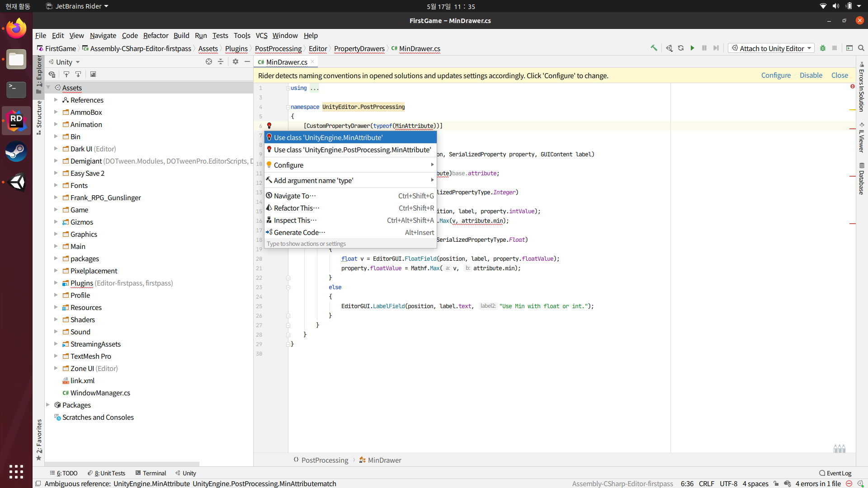Expand the Animation folder
Viewport: 868px width, 488px height.
56,124
